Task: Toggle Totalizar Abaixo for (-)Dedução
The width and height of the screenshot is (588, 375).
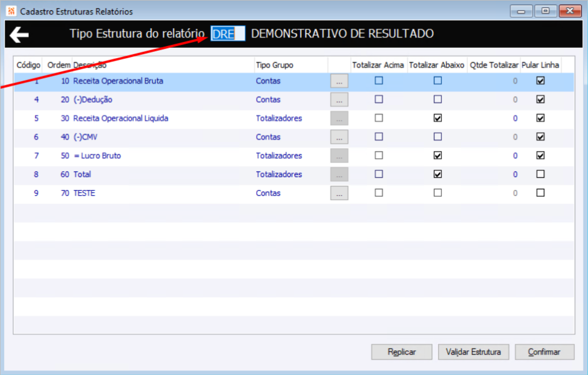Action: tap(437, 99)
